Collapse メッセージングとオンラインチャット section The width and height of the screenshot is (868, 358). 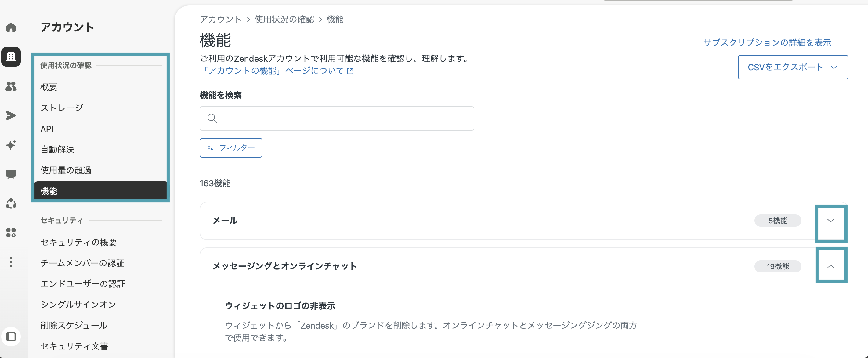(830, 266)
